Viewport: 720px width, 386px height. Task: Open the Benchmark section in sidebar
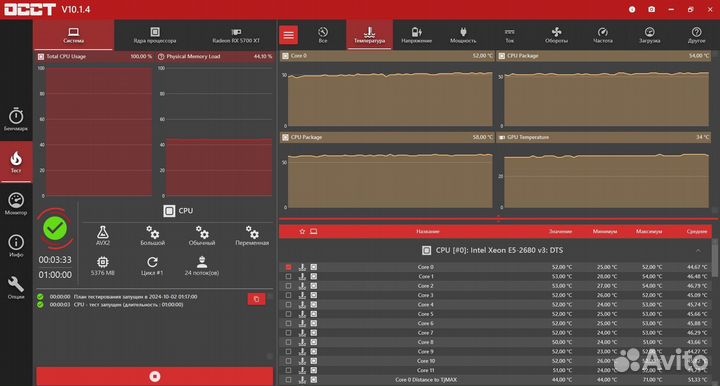click(x=16, y=119)
